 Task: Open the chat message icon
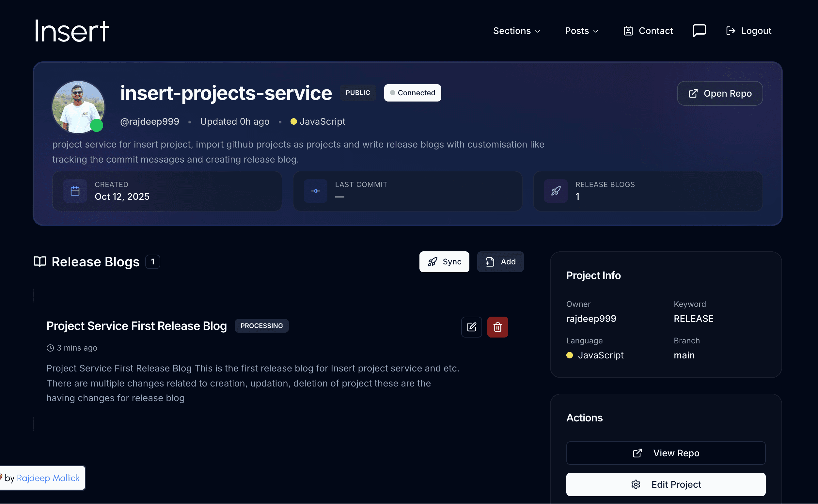[x=699, y=31]
